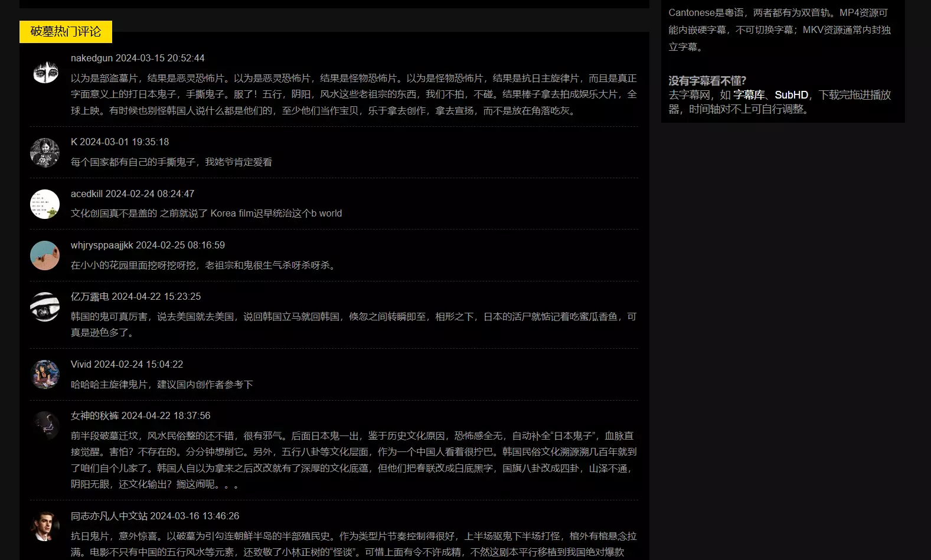Open the 字幕库 subtitle site link

749,95
